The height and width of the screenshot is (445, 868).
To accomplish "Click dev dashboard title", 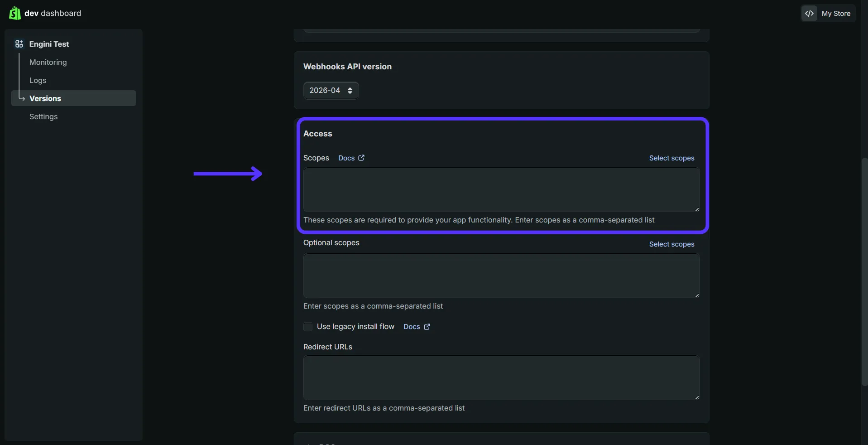I will coord(53,13).
